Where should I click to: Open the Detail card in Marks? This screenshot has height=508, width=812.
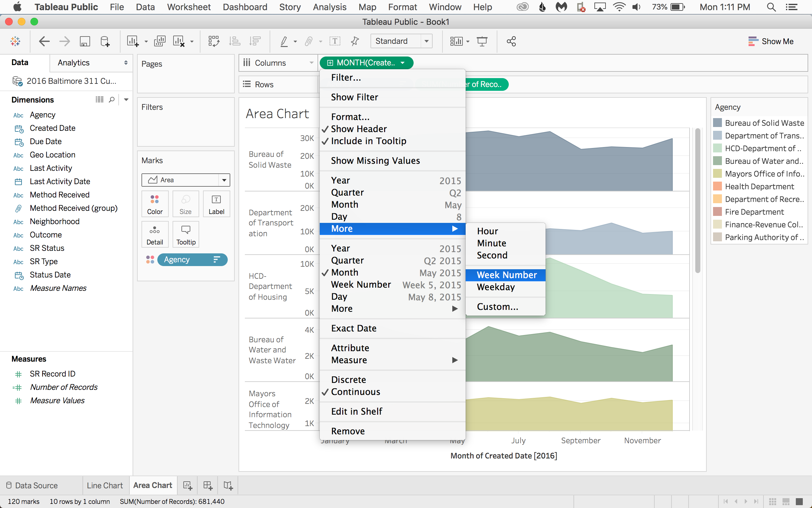pos(155,235)
